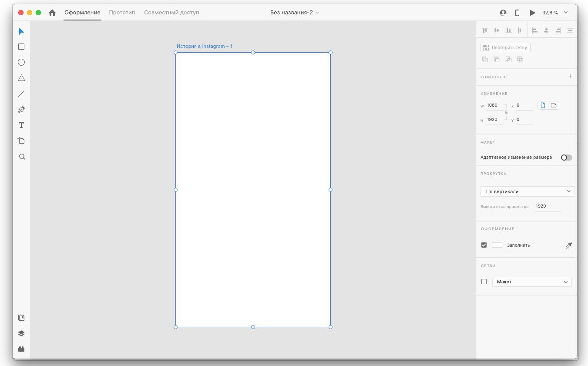Open the Plugins panel

coord(21,349)
